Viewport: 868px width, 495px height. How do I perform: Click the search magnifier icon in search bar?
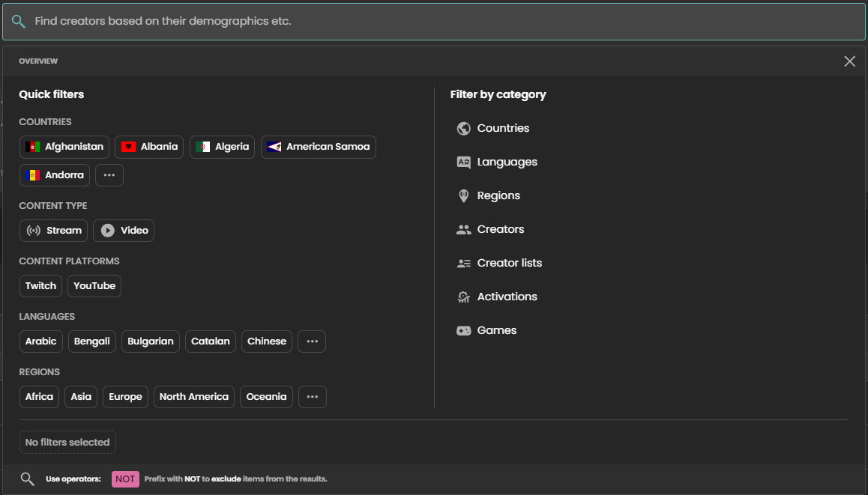click(19, 22)
